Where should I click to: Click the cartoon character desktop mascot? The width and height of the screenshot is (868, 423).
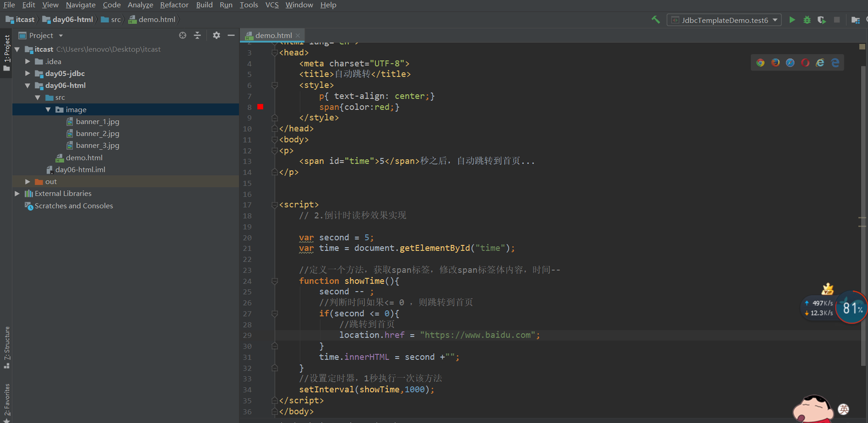(x=813, y=409)
